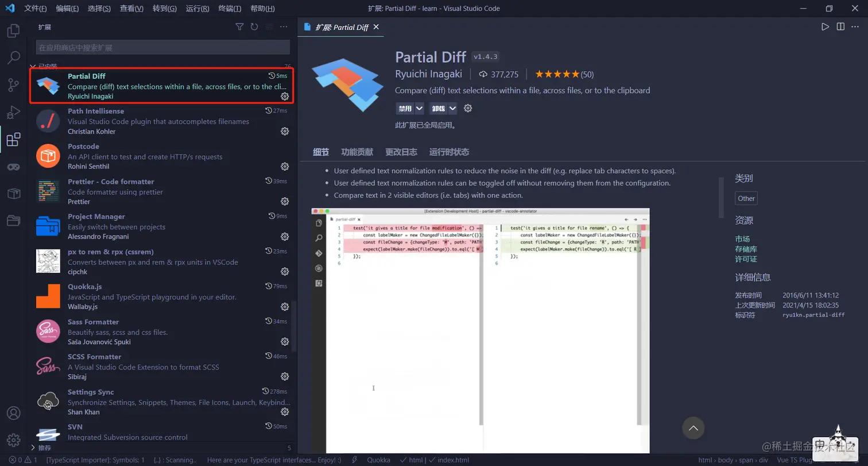This screenshot has height=466, width=868.
Task: Open the Run and Debug view
Action: pyautogui.click(x=14, y=112)
